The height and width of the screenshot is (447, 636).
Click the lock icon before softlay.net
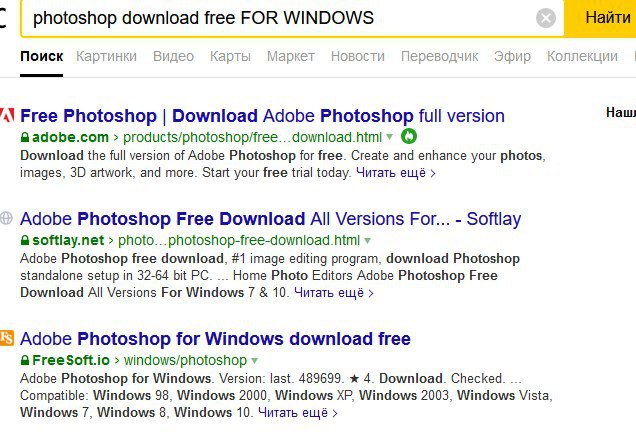point(25,240)
